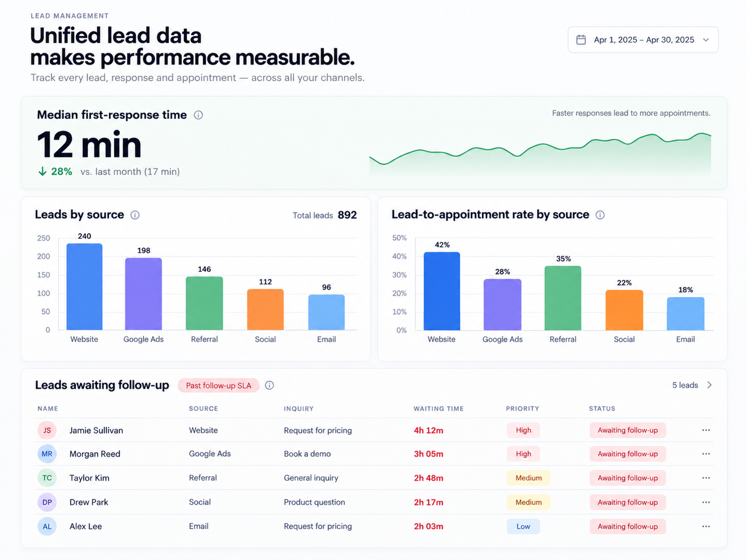Click Awaiting follow-up status for Jamie Sullivan
Image resolution: width=747 pixels, height=560 pixels.
click(x=628, y=430)
